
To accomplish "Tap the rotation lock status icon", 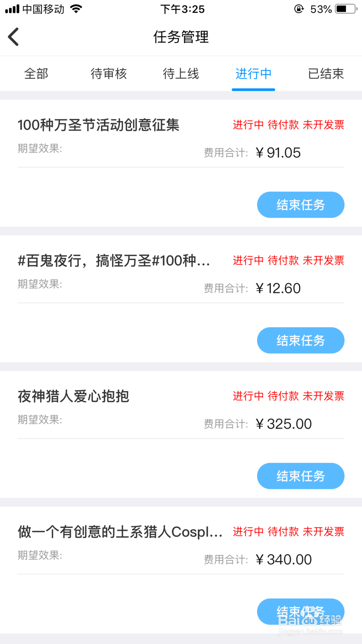I will (x=299, y=9).
